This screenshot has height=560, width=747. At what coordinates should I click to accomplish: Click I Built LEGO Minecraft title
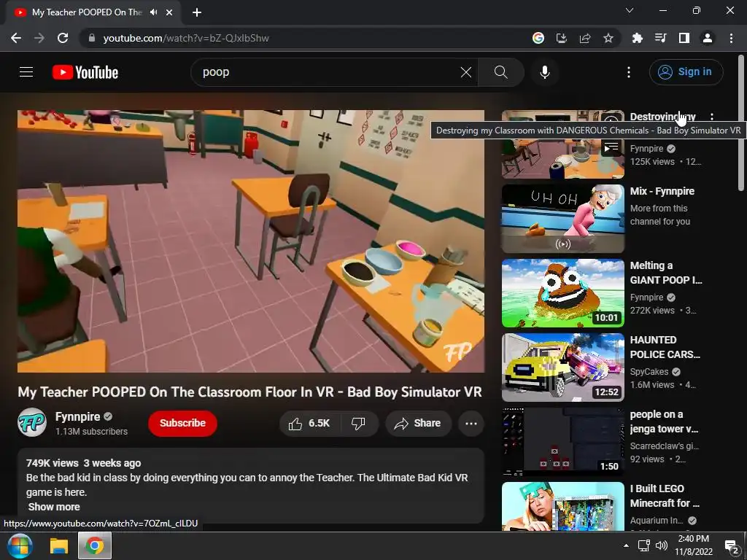665,496
